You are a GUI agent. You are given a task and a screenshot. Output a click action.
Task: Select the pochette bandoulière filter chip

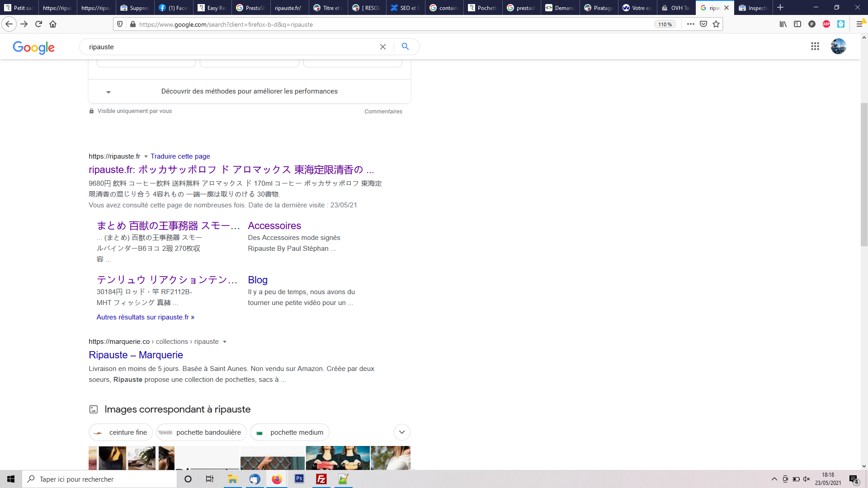(x=202, y=432)
